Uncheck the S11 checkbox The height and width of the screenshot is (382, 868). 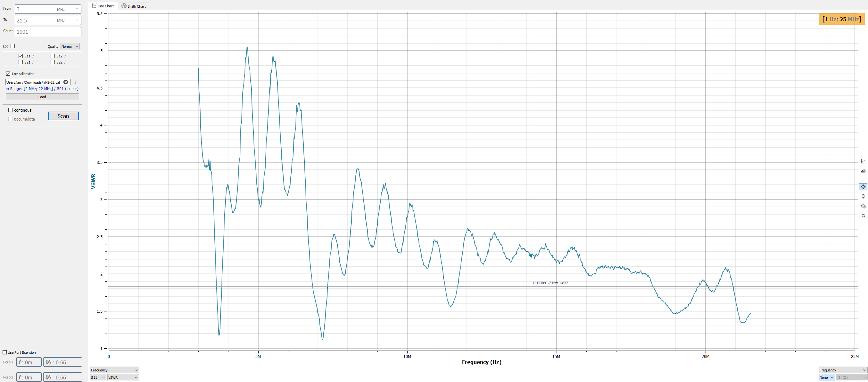point(21,56)
